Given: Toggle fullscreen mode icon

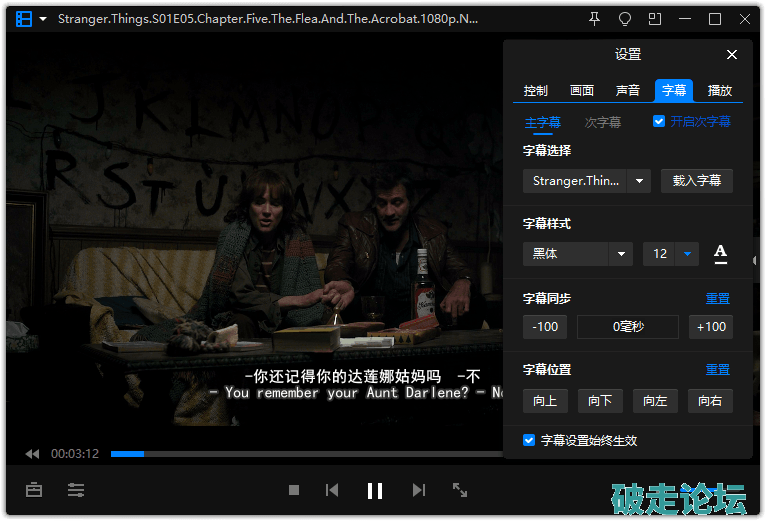Looking at the screenshot, I should (x=460, y=490).
